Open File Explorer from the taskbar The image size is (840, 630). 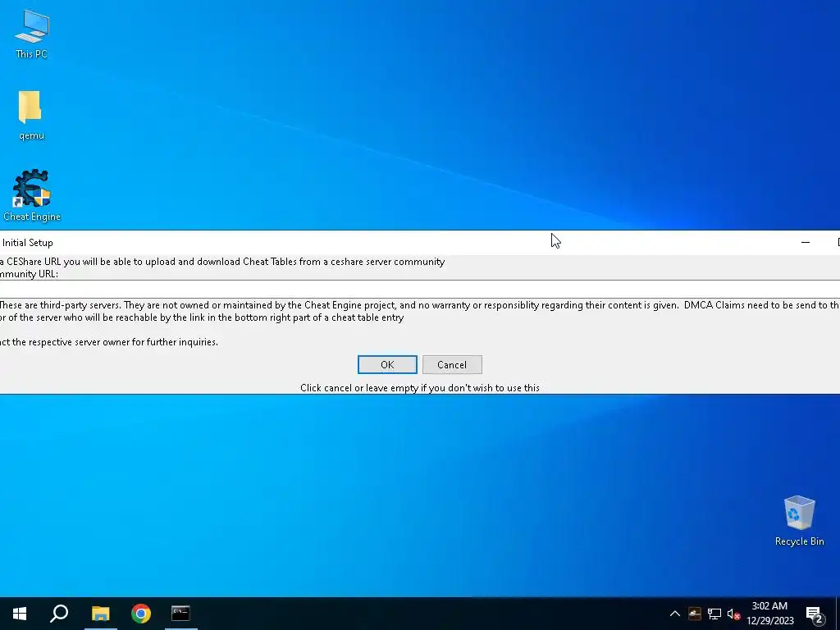100,614
